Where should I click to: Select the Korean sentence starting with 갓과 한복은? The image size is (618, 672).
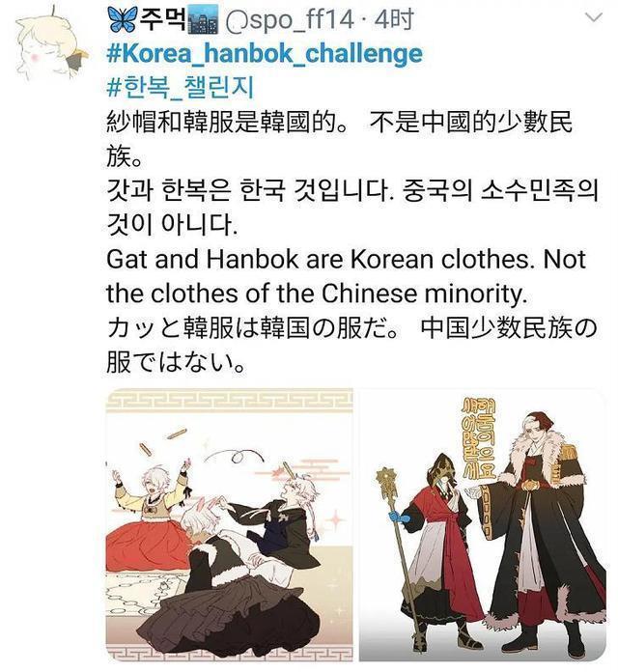[351, 208]
